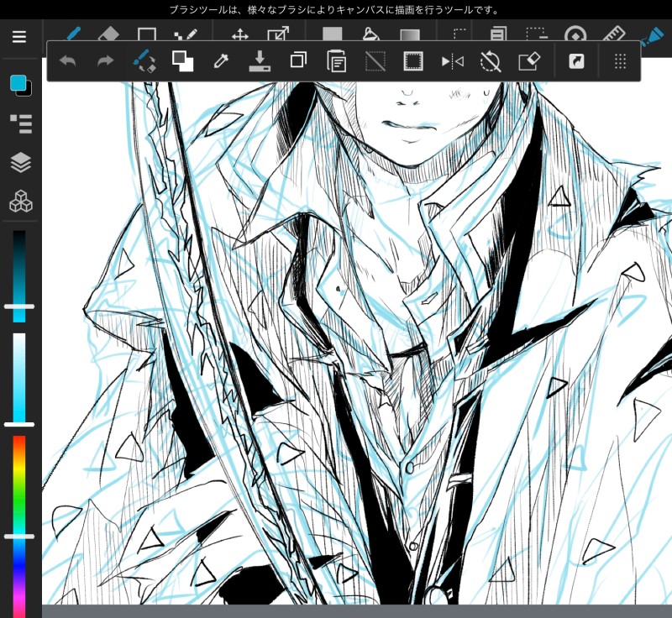This screenshot has height=618, width=672.
Task: Click the dashed-border select icon with filled center
Action: pos(412,61)
